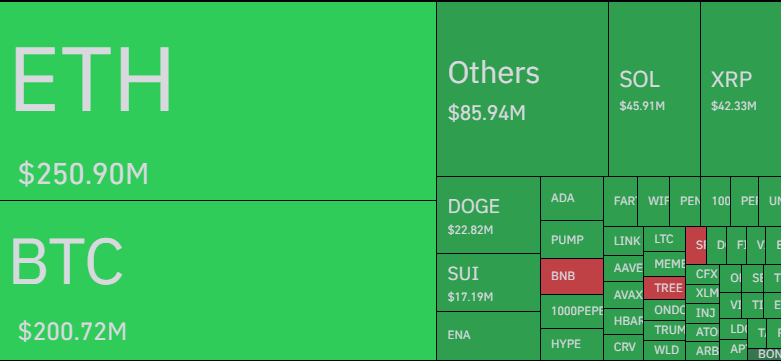Select the ADA tile
The width and height of the screenshot is (781, 361).
click(x=572, y=199)
